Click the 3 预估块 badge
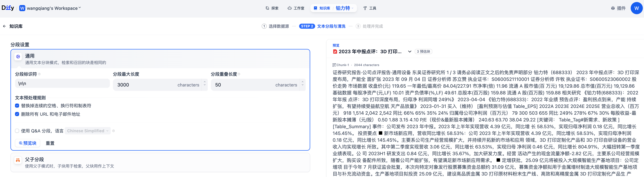This screenshot has height=177, width=644. tap(423, 52)
